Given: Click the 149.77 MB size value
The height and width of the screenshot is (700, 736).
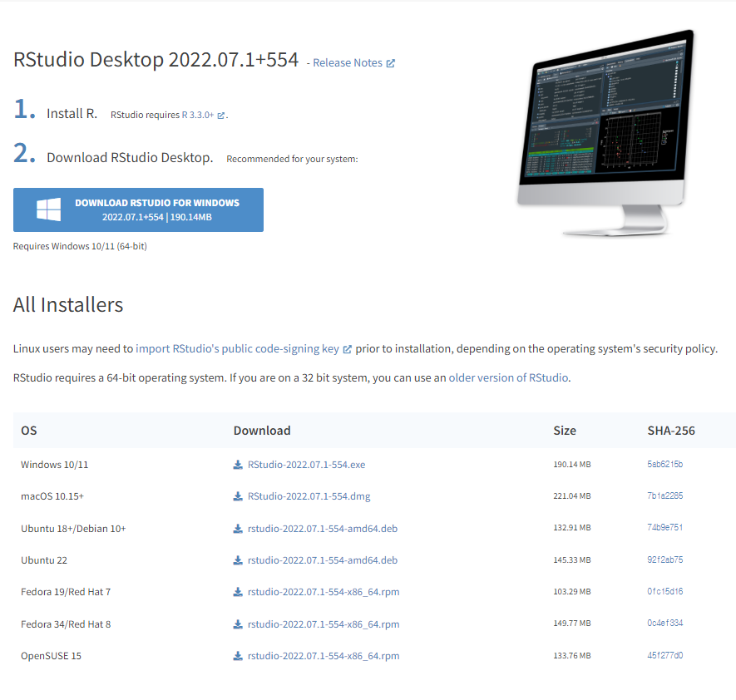Looking at the screenshot, I should coord(571,623).
